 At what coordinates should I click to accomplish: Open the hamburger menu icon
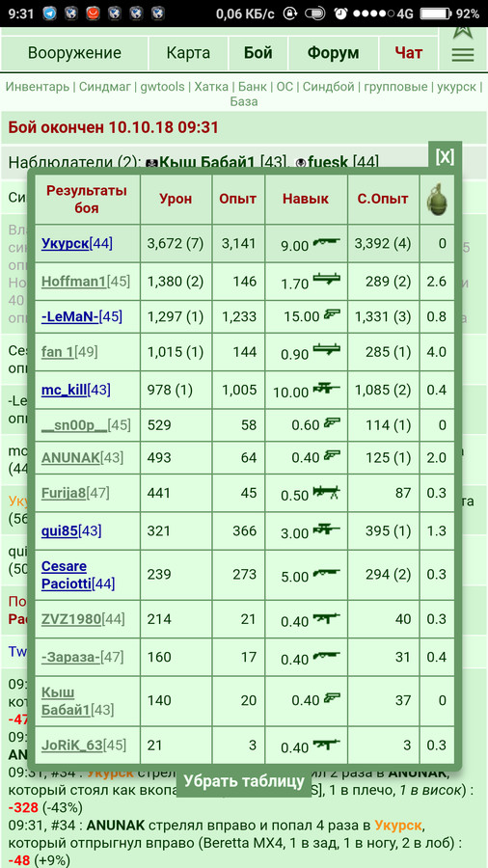463,54
